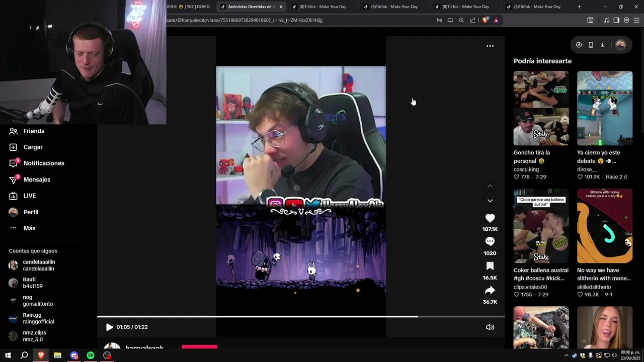Click the download desktop app icon
The width and height of the screenshot is (644, 362).
point(602,45)
